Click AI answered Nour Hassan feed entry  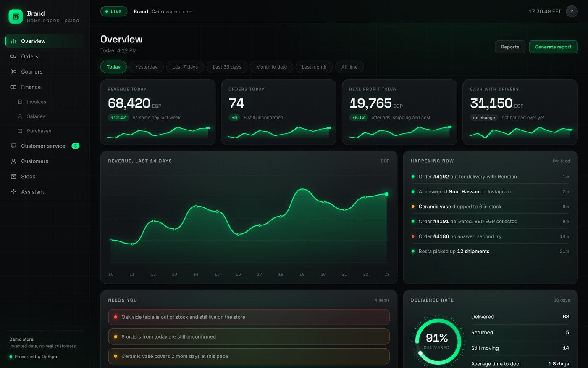click(490, 191)
